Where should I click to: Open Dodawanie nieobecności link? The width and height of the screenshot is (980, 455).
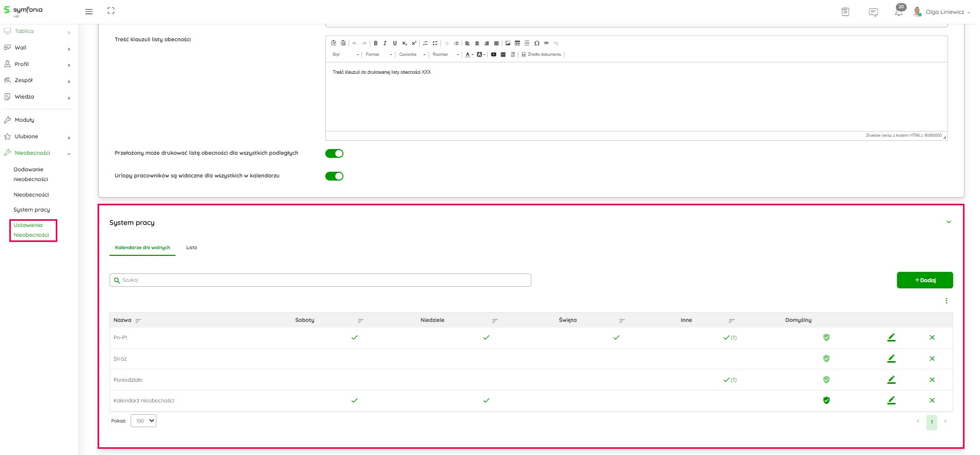30,174
